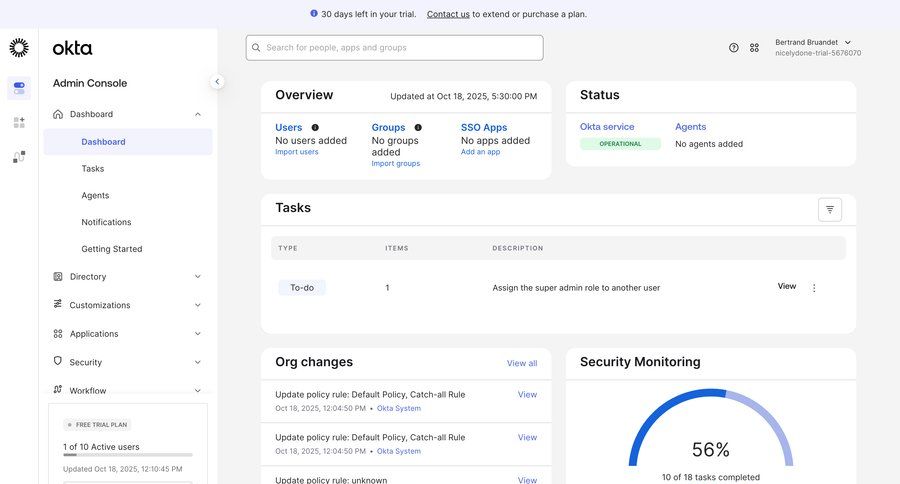Click the info icon beside Groups
This screenshot has width=900, height=484.
point(418,127)
